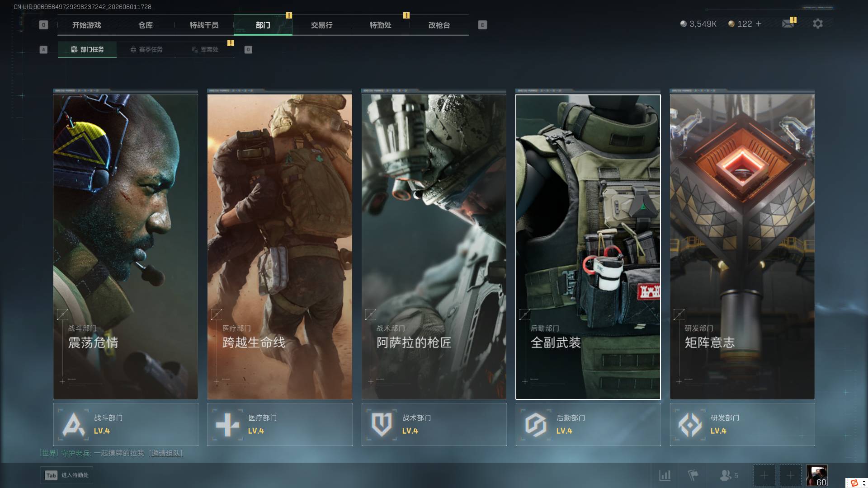The height and width of the screenshot is (488, 868).
Task: Switch to the 特勤处 tab
Action: tap(381, 25)
